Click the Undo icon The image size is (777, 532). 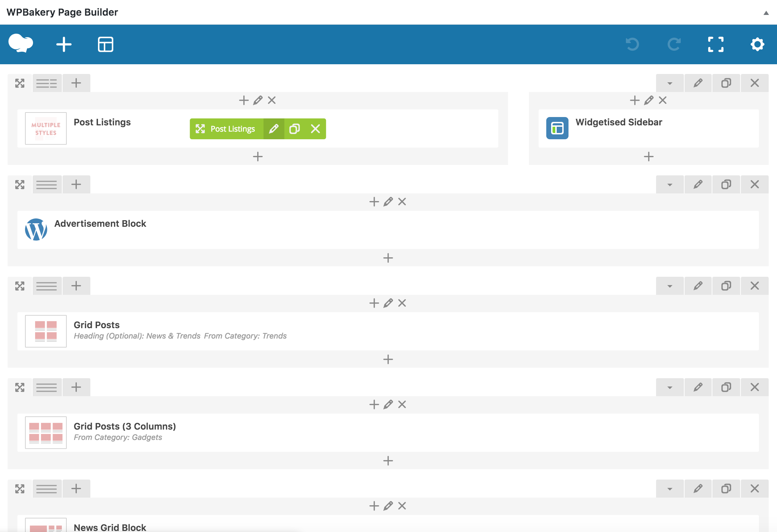point(632,44)
